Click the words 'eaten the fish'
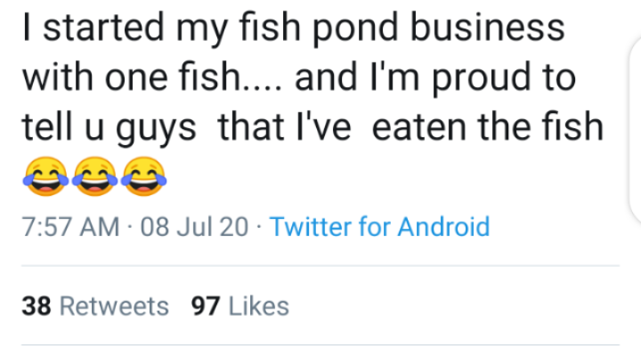The width and height of the screenshot is (641, 364). (488, 127)
